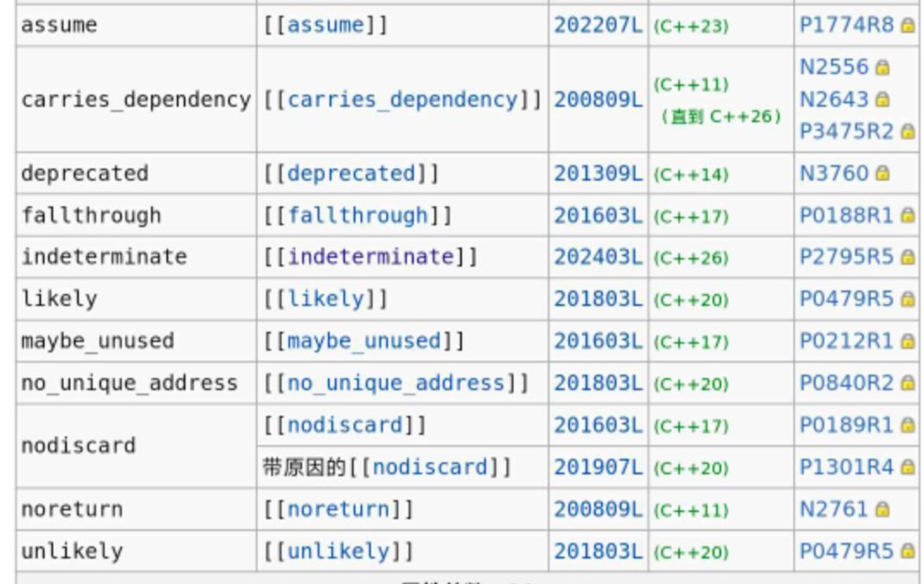Click value 202207L in assume row
The height and width of the screenshot is (584, 924).
tap(599, 26)
